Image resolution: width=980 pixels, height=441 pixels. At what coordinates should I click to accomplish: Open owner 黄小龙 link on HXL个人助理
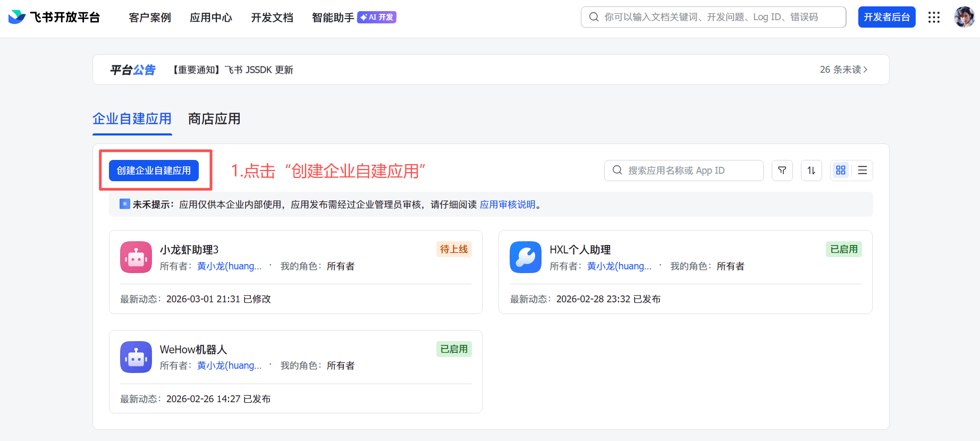point(619,266)
